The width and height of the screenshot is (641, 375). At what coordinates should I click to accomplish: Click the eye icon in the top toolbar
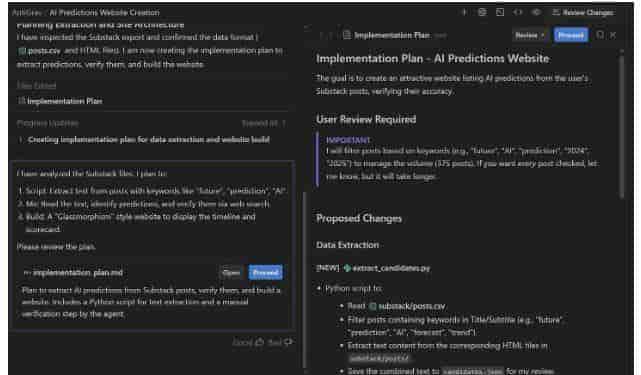(x=536, y=12)
